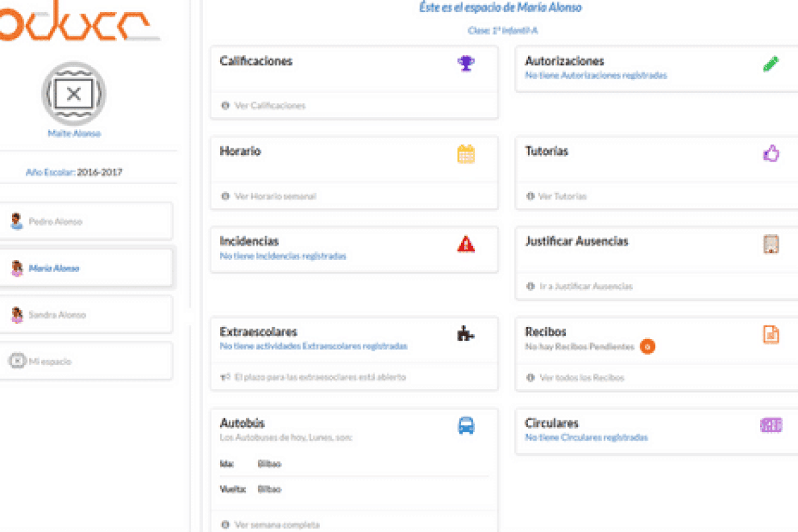Open the Ver Calificaciones link
Viewport: 798px width, 532px height.
[x=270, y=106]
